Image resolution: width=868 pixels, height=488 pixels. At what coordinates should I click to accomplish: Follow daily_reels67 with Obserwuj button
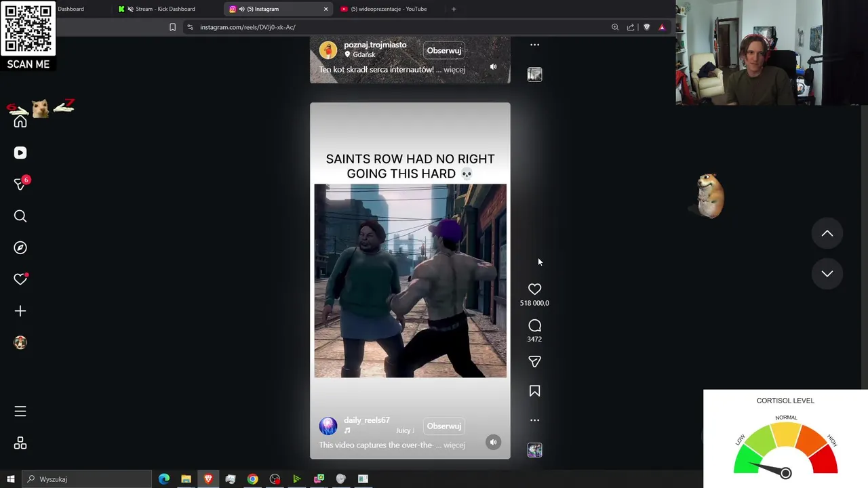[x=444, y=426]
